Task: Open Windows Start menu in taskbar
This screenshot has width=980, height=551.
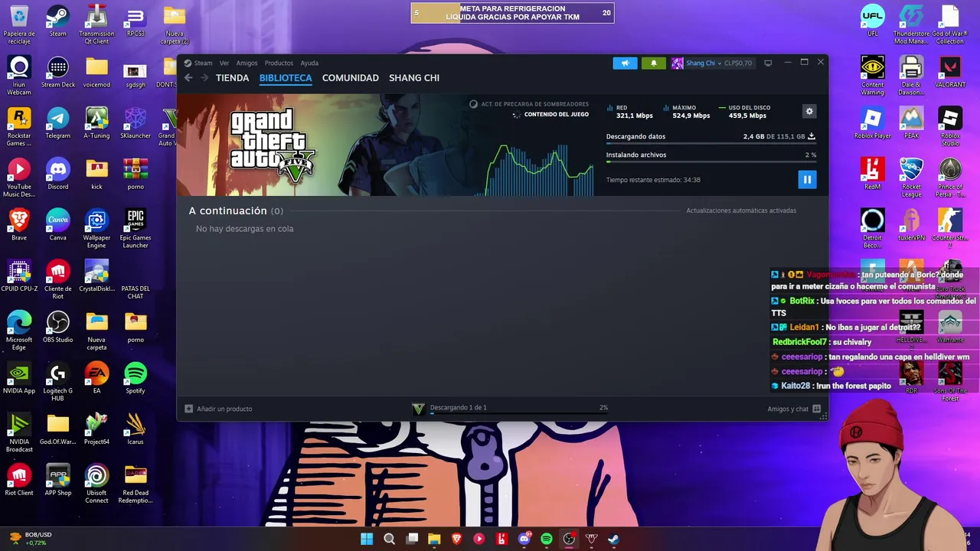Action: point(367,539)
